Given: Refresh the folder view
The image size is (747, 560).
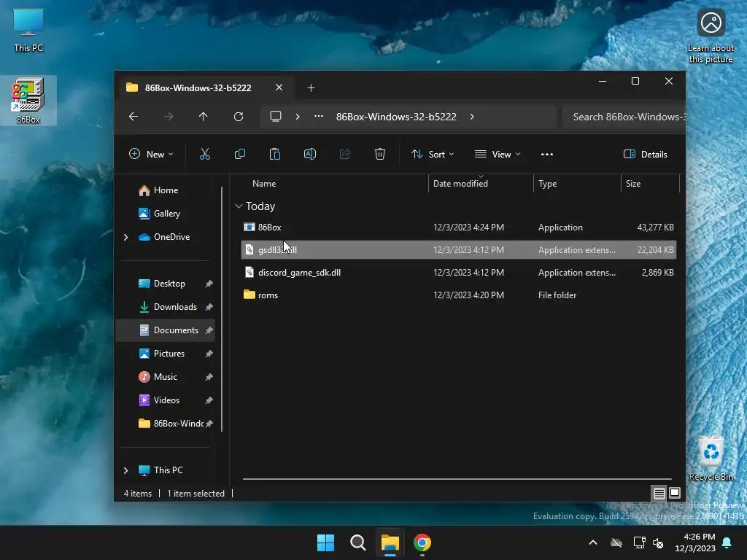Looking at the screenshot, I should coord(239,117).
